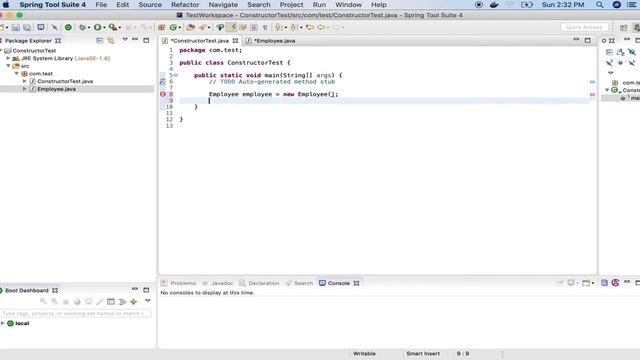The width and height of the screenshot is (640, 360).
Task: Click the New Java Package icon
Action: click(162, 27)
